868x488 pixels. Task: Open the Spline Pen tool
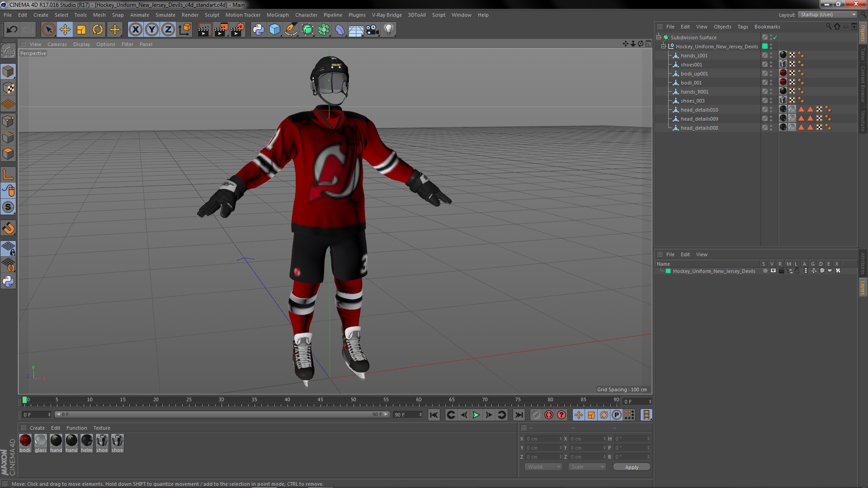(x=291, y=30)
